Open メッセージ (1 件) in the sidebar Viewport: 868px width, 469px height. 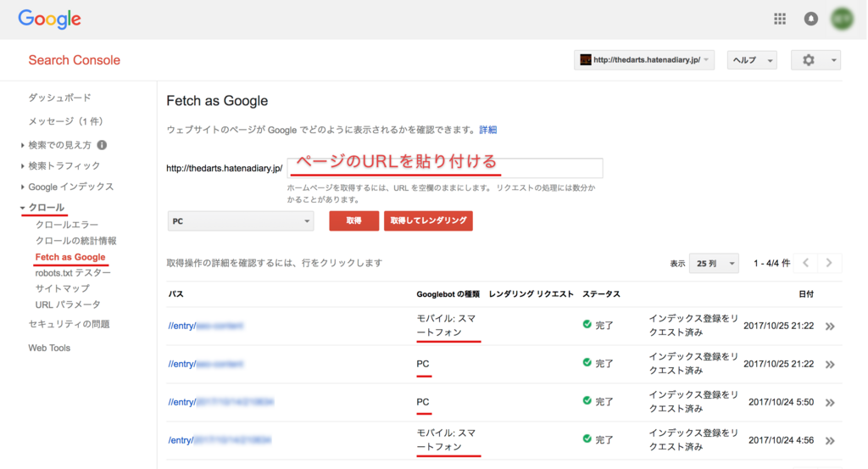pos(66,121)
